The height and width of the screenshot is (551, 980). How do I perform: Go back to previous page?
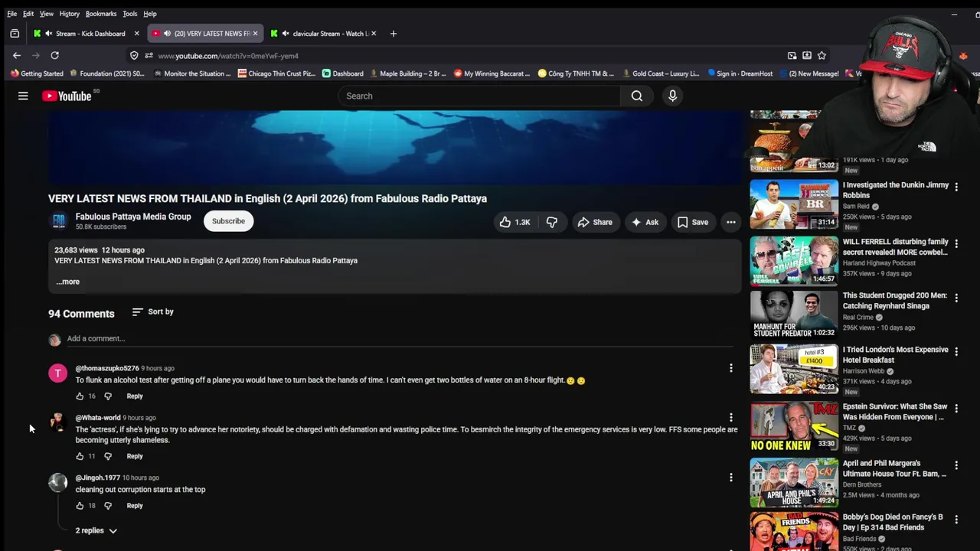click(17, 55)
